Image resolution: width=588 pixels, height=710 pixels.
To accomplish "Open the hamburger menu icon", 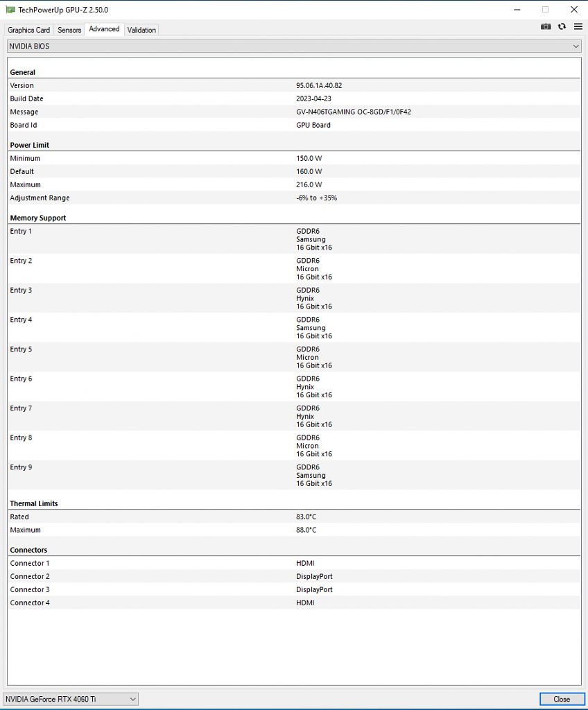I will 578,27.
